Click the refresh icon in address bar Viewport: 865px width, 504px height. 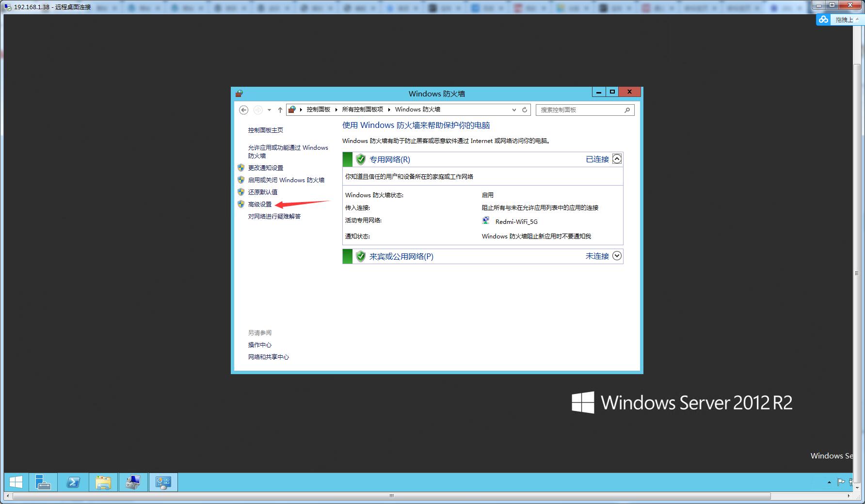(524, 110)
